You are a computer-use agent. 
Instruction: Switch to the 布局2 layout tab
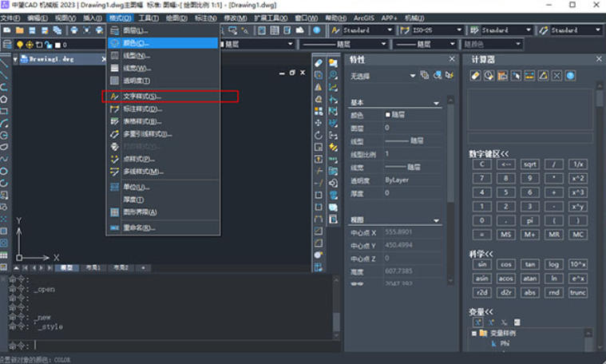(x=121, y=267)
